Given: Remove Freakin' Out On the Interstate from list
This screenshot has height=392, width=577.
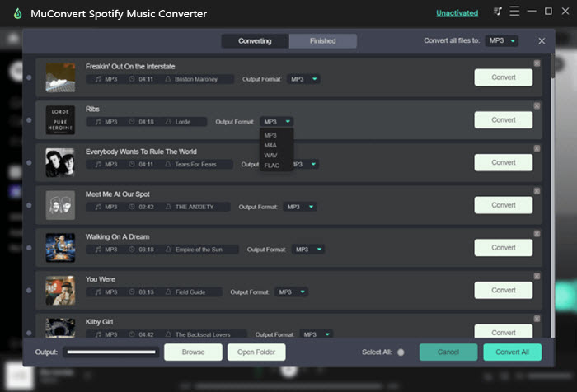Looking at the screenshot, I should click(x=537, y=63).
